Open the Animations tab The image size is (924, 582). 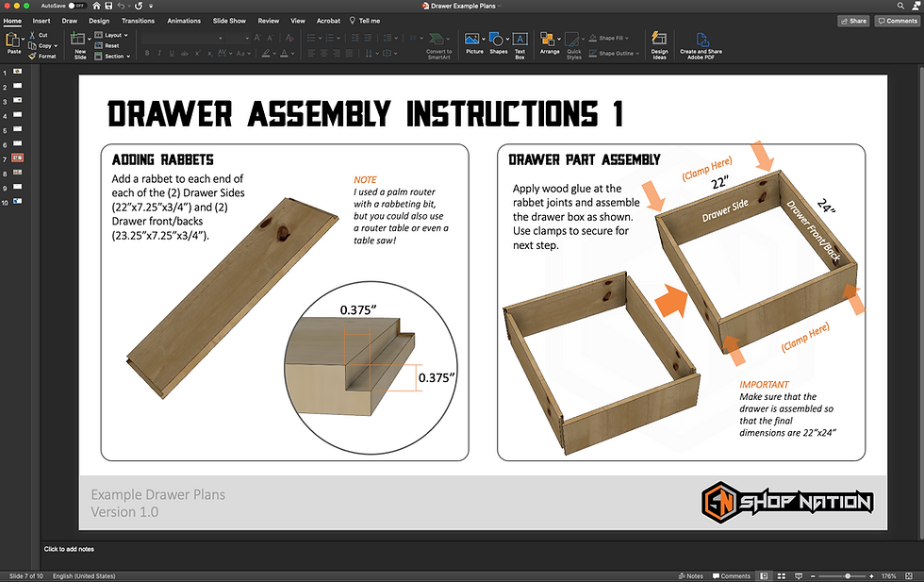coord(184,21)
